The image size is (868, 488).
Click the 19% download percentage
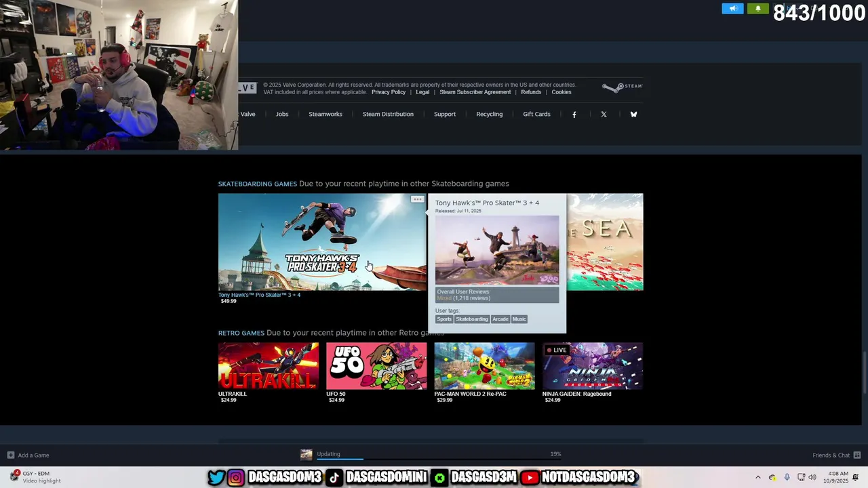pos(555,454)
